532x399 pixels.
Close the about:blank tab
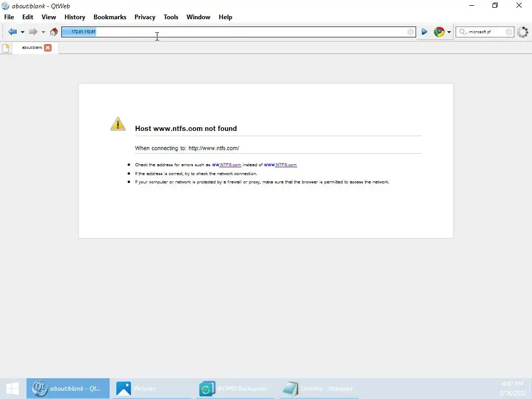(x=48, y=48)
